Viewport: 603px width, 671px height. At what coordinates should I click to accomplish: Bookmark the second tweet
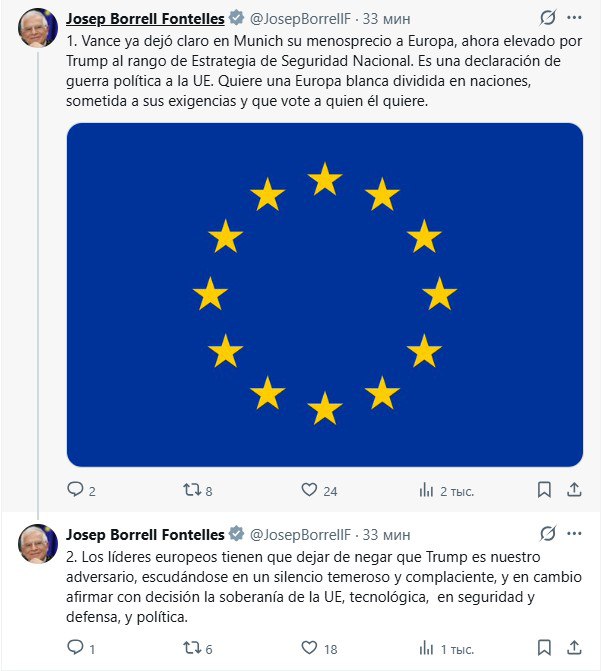[544, 648]
